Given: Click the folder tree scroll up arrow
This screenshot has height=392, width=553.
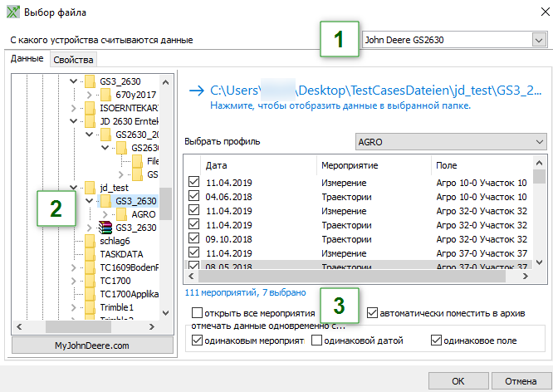Looking at the screenshot, I should pos(165,82).
